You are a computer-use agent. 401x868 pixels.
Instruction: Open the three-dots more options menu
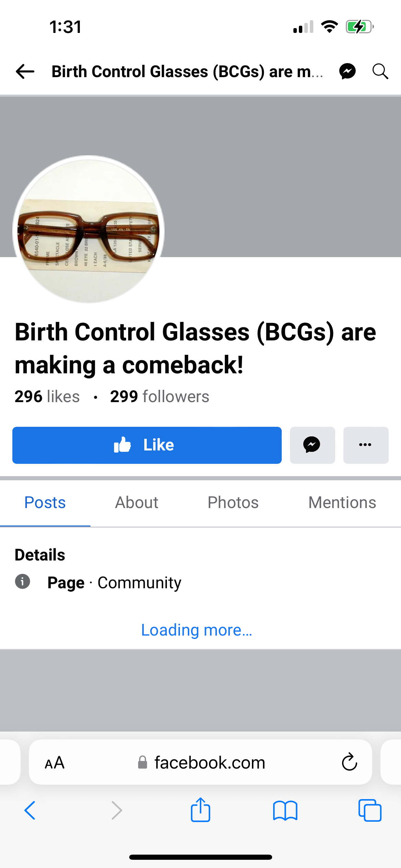click(x=366, y=445)
